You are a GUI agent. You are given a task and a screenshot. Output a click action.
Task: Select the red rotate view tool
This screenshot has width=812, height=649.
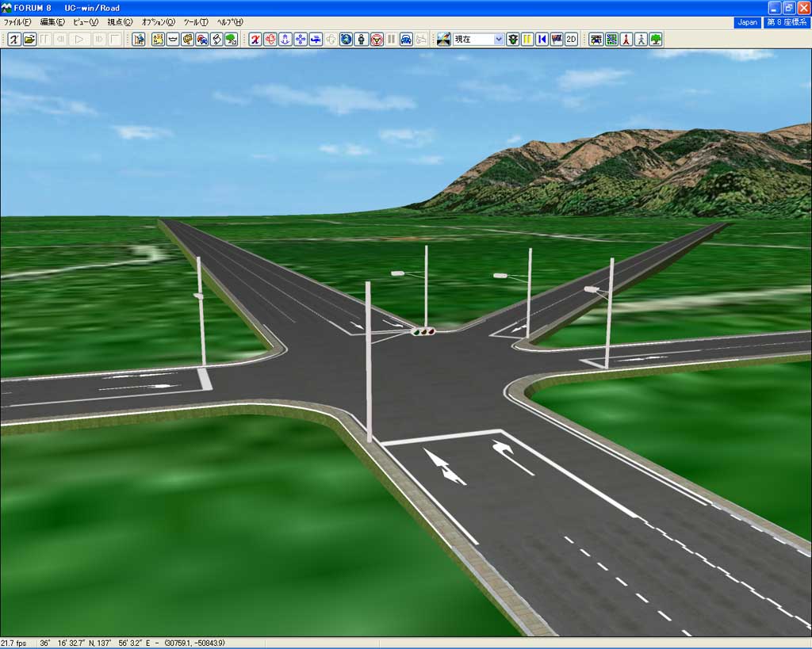[x=270, y=40]
